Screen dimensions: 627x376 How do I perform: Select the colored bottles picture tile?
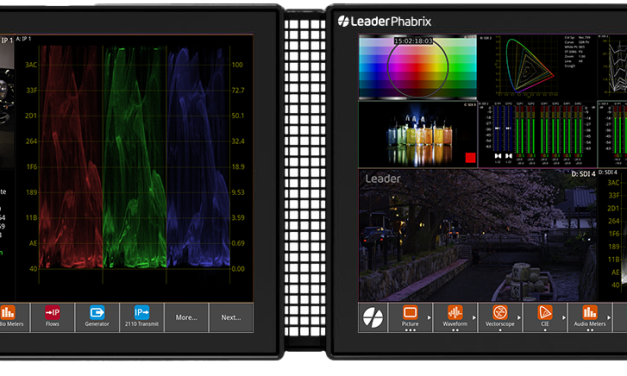[x=417, y=134]
